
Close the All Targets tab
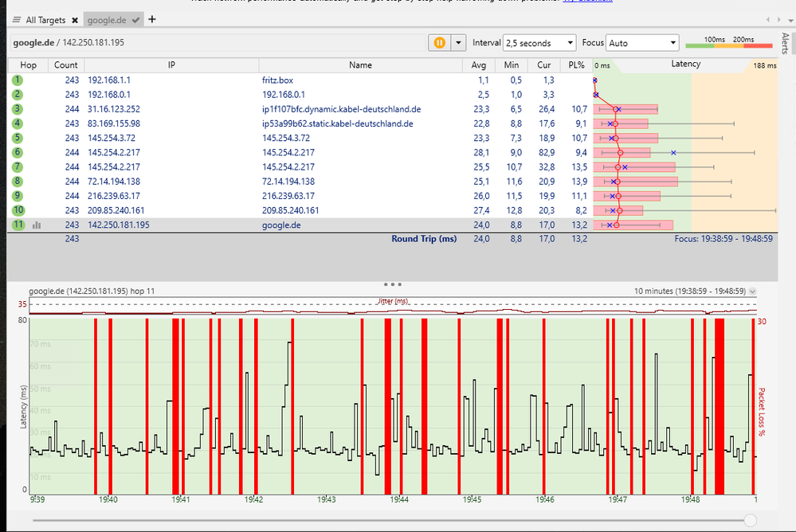pyautogui.click(x=75, y=20)
